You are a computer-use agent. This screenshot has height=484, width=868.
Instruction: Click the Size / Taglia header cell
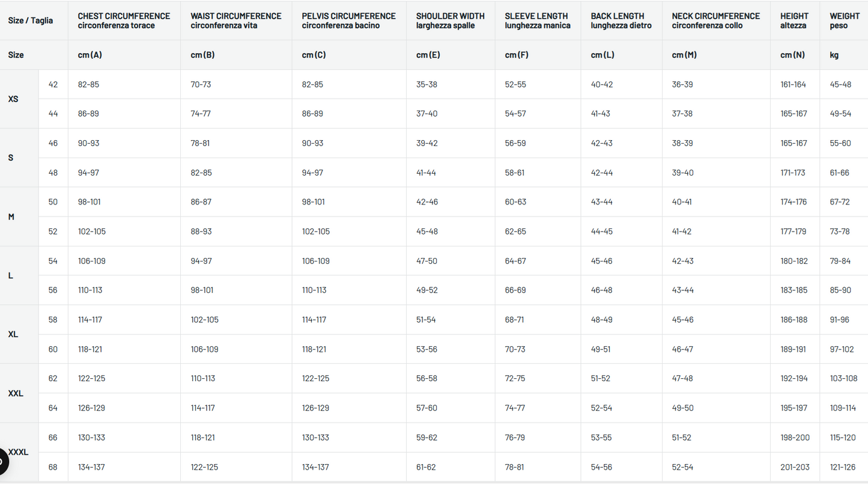tap(31, 20)
